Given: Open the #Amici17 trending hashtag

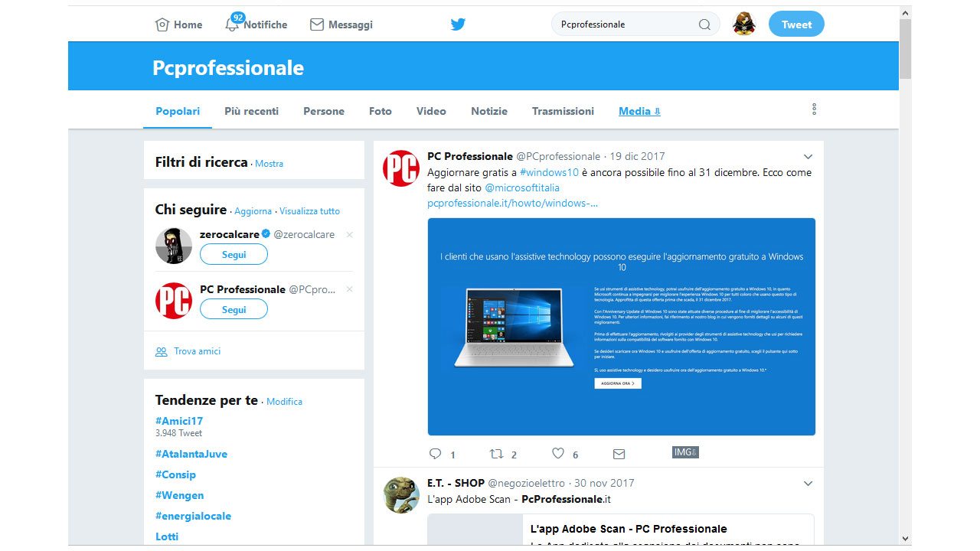Looking at the screenshot, I should pos(179,421).
